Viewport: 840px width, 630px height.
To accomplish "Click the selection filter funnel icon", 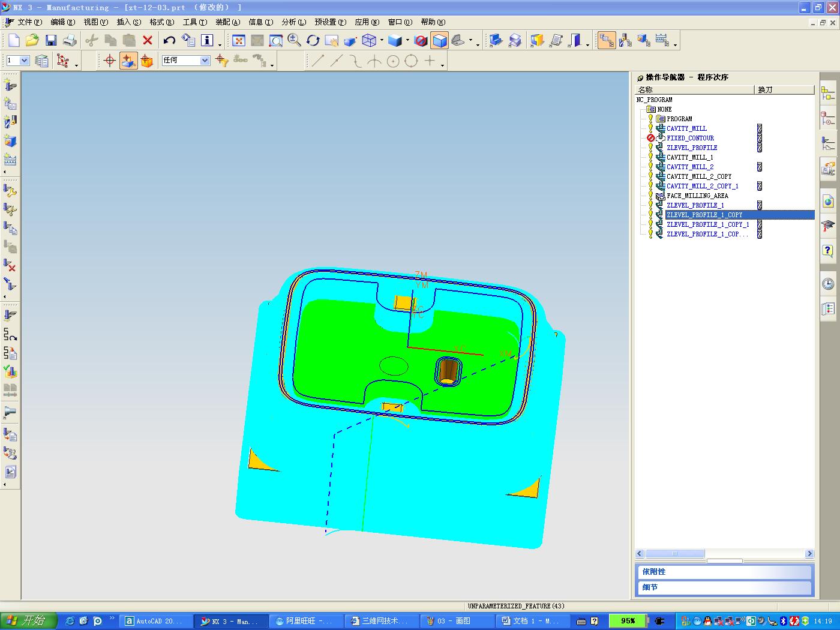I will coord(221,61).
